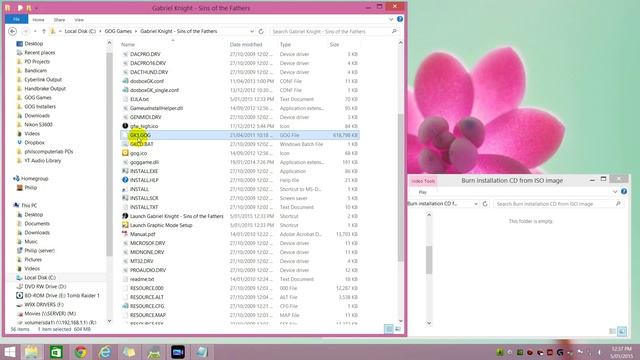This screenshot has width=640, height=360.
Task: Open the Windows Start button
Action: 9,352
